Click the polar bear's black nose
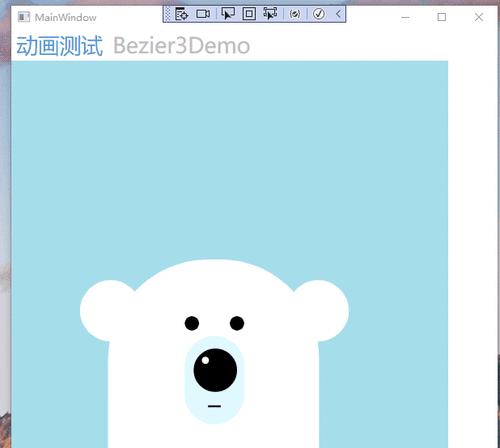The height and width of the screenshot is (448, 500). click(x=215, y=370)
